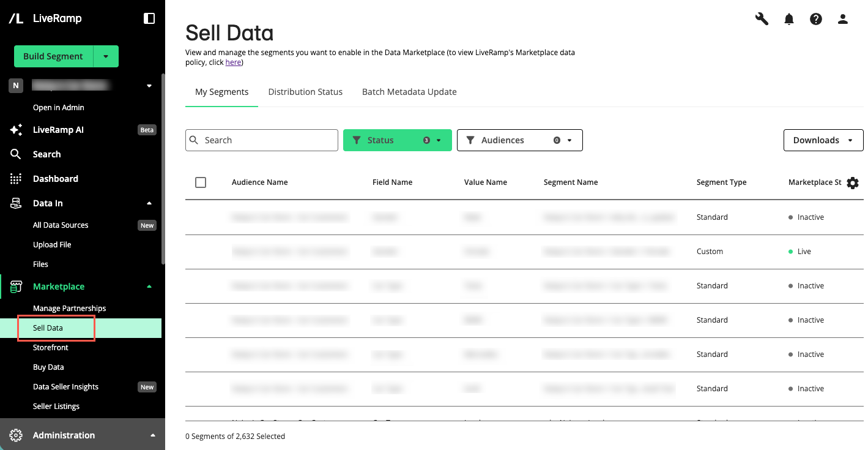The image size is (868, 450).
Task: Open Files page
Action: tap(40, 264)
